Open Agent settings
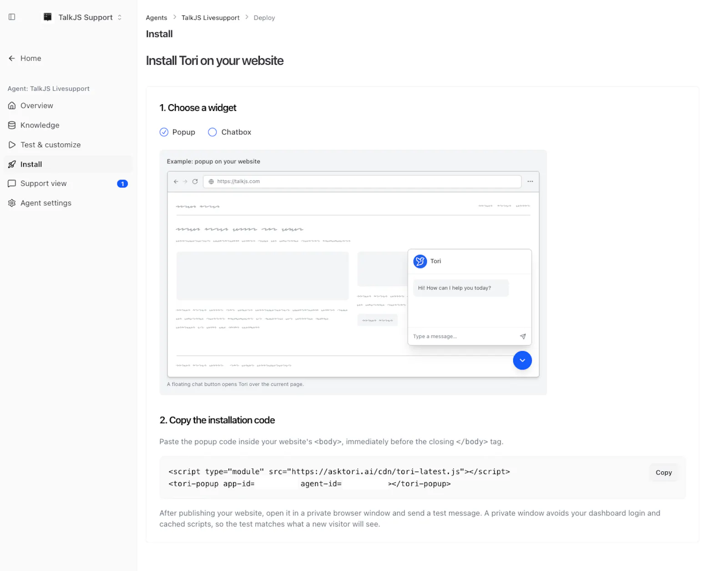Image resolution: width=728 pixels, height=571 pixels. click(68, 203)
